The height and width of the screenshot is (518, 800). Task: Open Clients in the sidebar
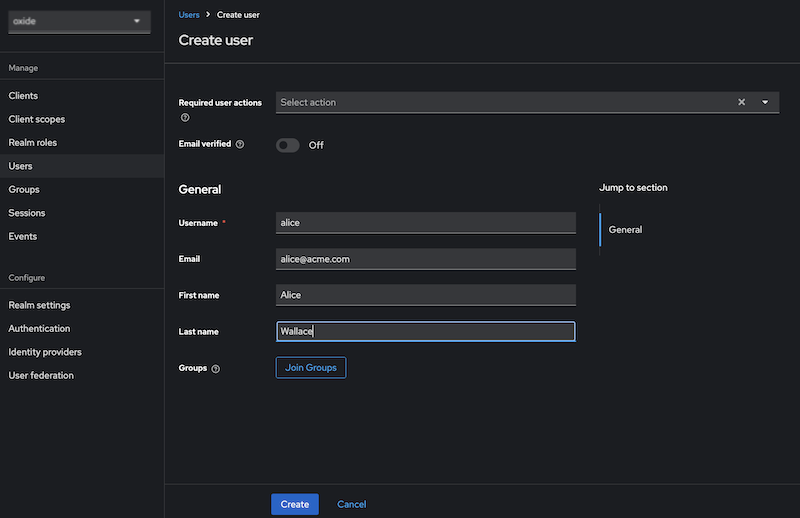[23, 96]
